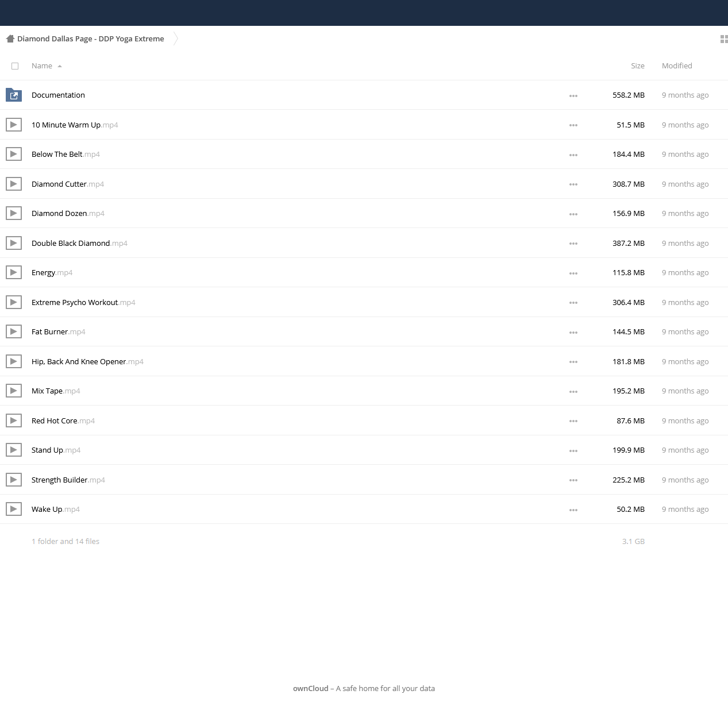Open Double Black Diamond.mp4
The image size is (728, 706).
point(79,244)
